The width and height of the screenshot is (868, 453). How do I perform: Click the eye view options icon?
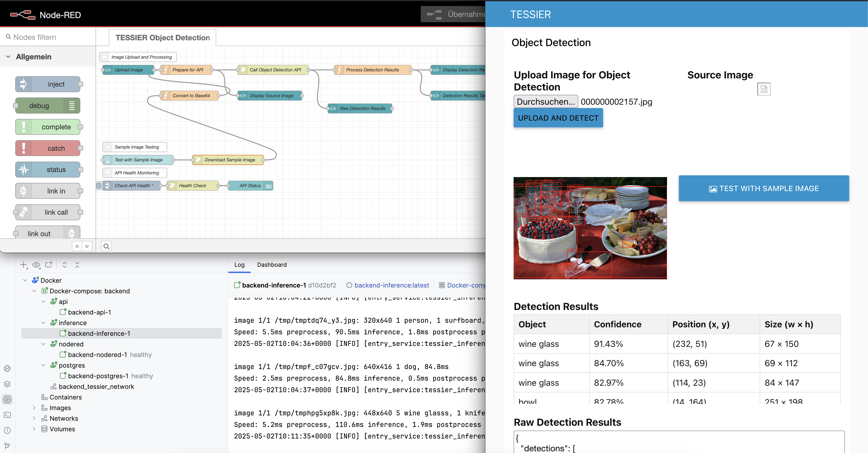36,265
